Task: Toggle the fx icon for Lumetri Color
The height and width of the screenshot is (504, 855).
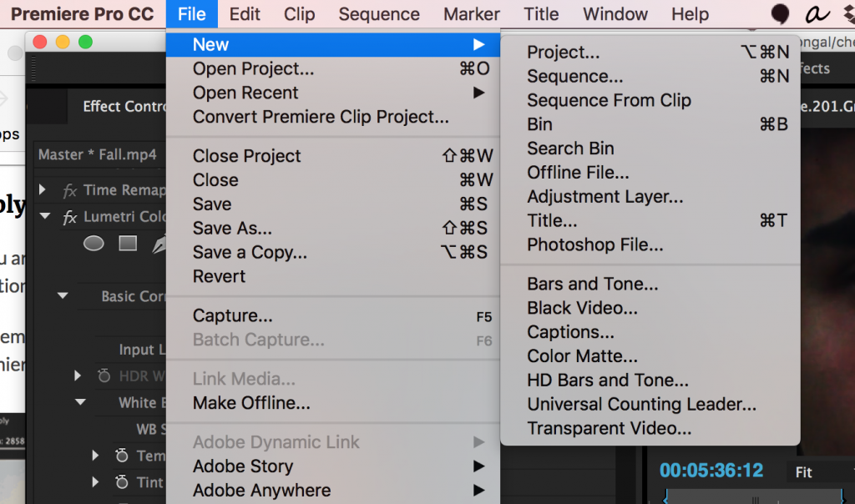Action: [70, 217]
